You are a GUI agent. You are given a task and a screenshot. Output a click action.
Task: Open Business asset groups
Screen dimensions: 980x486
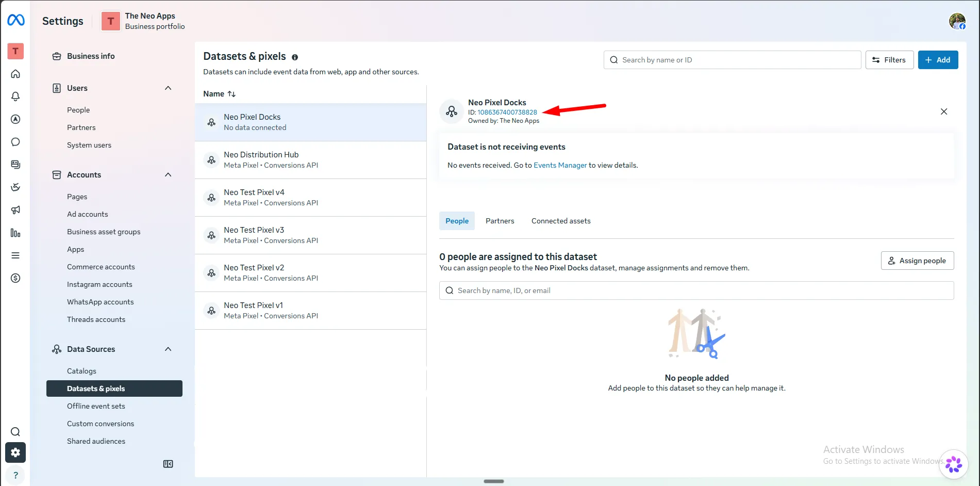pyautogui.click(x=104, y=232)
